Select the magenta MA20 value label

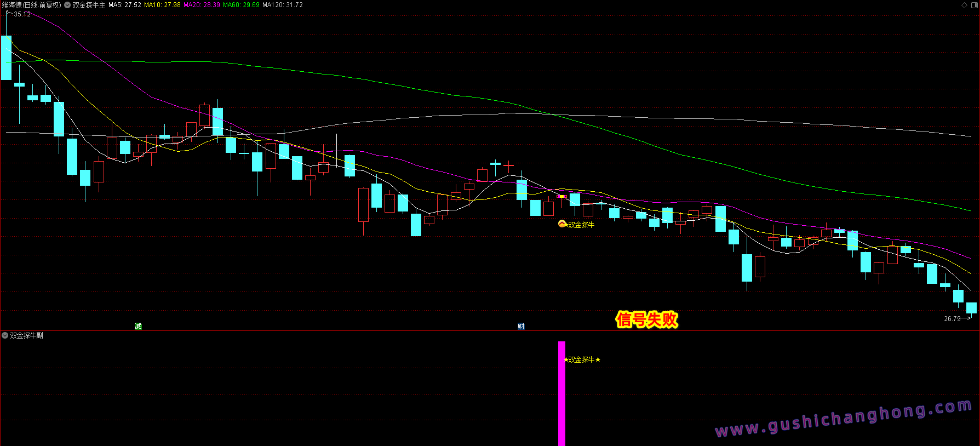(x=202, y=5)
